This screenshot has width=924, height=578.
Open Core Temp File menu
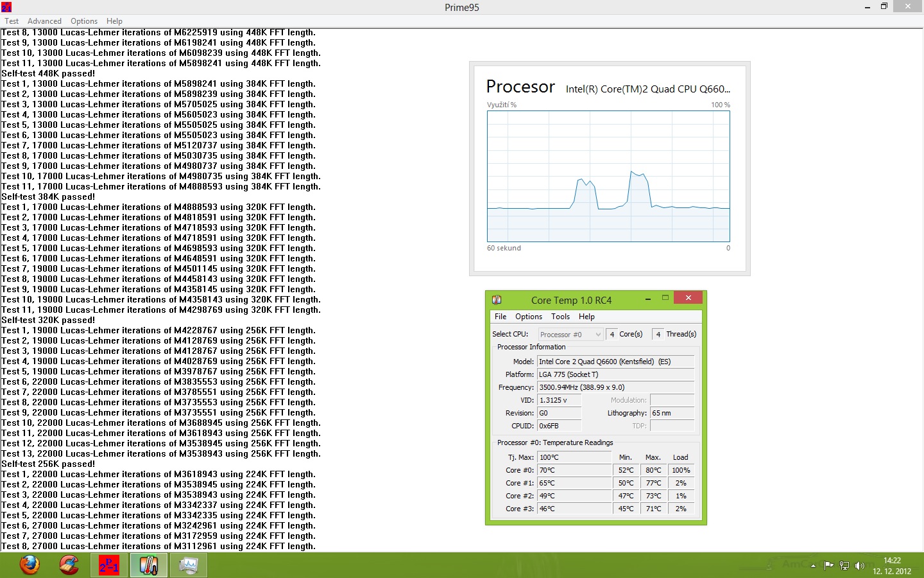(501, 317)
